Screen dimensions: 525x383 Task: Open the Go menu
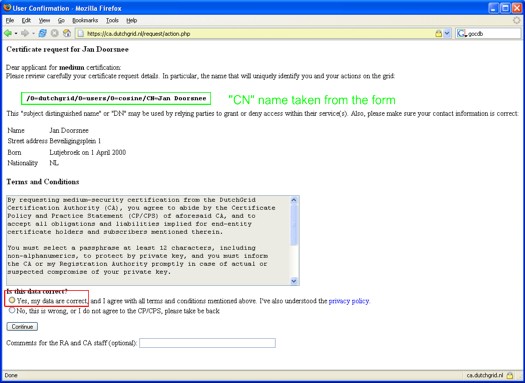(61, 20)
